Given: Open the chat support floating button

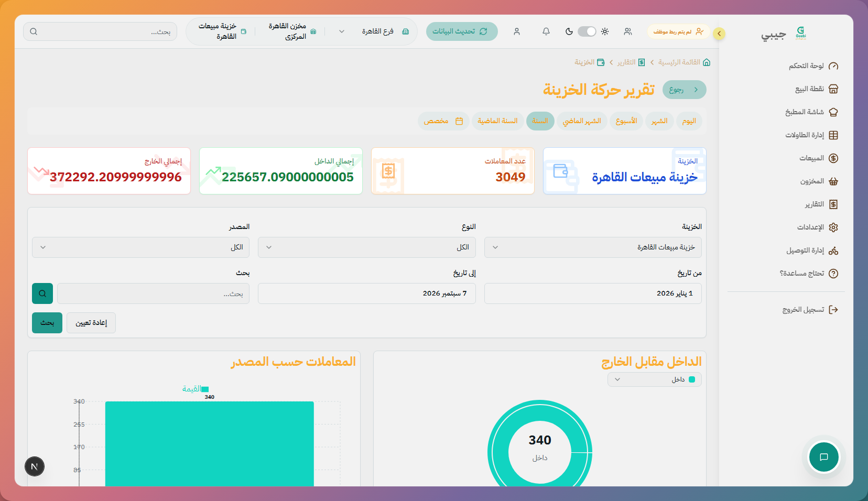Looking at the screenshot, I should tap(824, 457).
